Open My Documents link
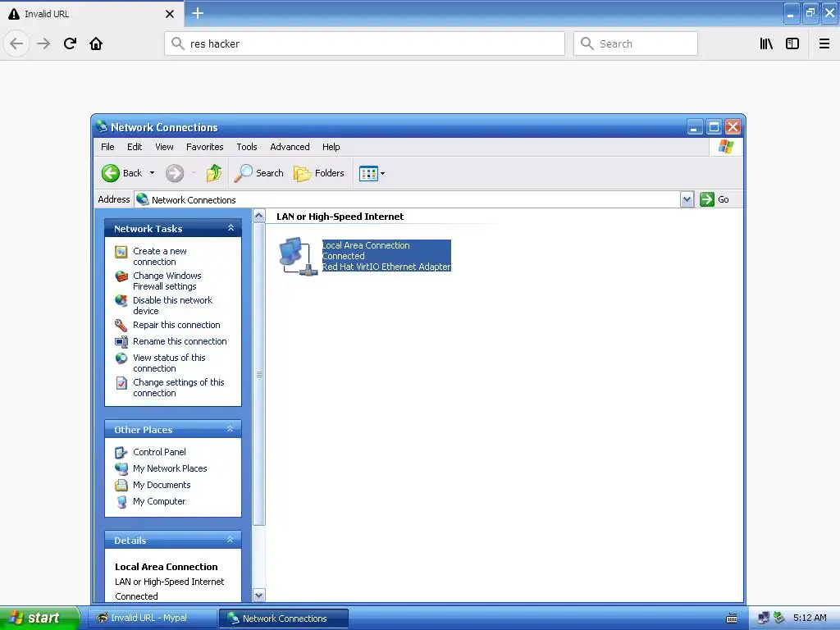Viewport: 840px width, 630px height. [x=162, y=485]
